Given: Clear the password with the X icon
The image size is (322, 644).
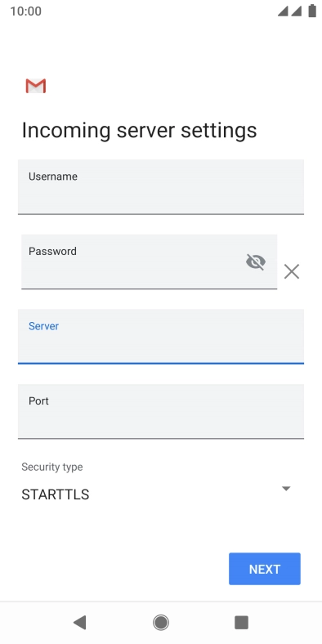Looking at the screenshot, I should 292,271.
